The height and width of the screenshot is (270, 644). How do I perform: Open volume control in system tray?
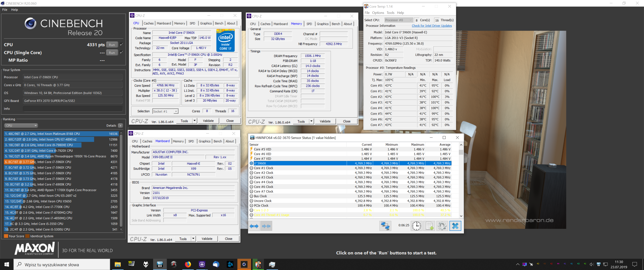click(592, 264)
